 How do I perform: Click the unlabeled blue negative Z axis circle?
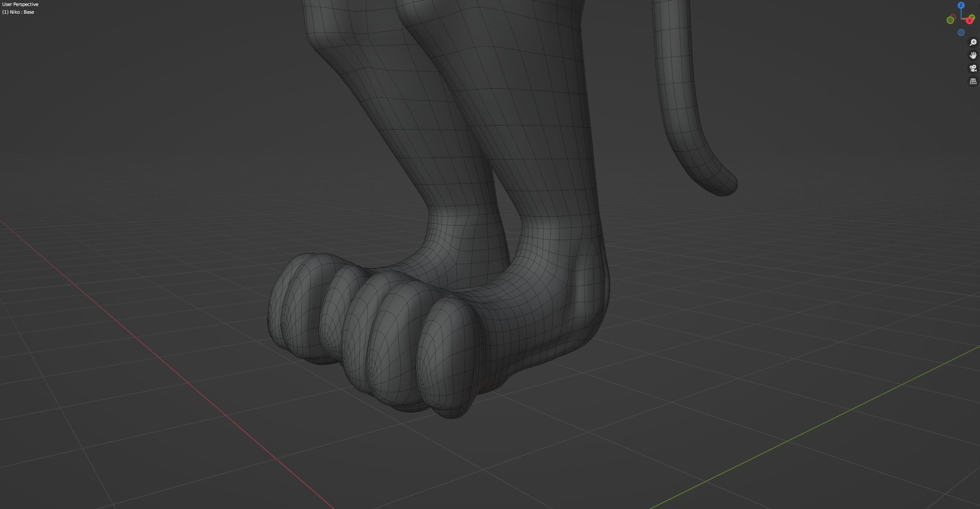tap(961, 33)
